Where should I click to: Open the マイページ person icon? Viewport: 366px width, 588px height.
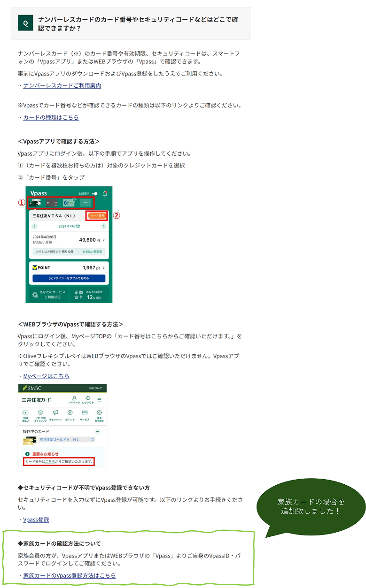(x=74, y=400)
